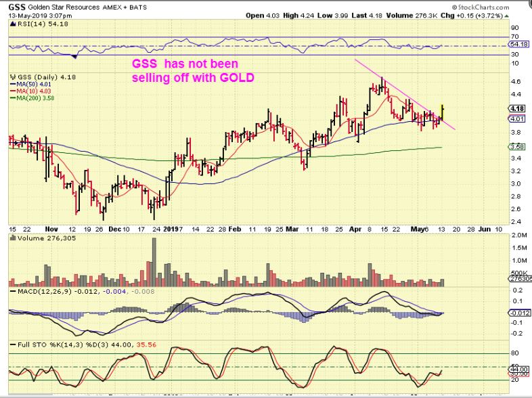The height and width of the screenshot is (398, 532).
Task: Click the 30 RSI axis label
Action: click(514, 54)
